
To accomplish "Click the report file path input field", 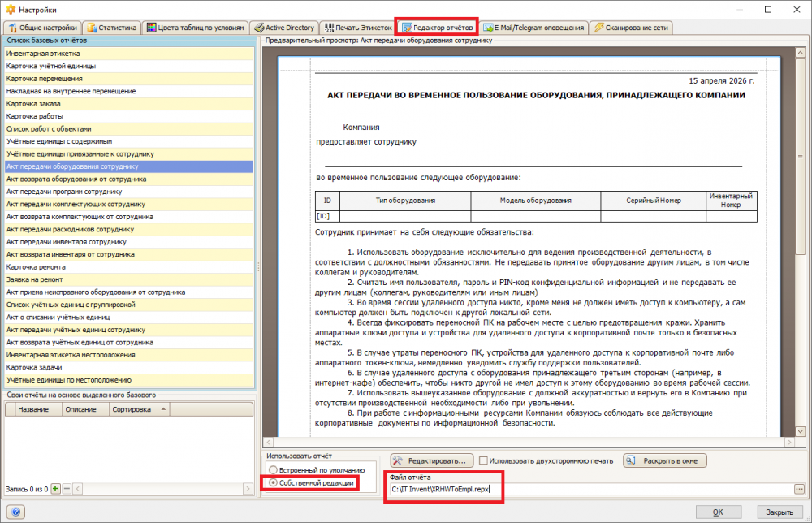I will coord(591,489).
